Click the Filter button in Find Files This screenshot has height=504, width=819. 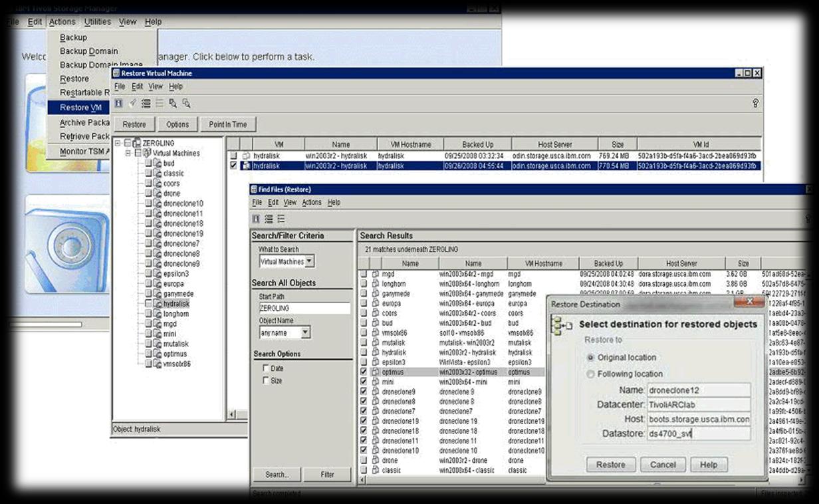(x=328, y=475)
